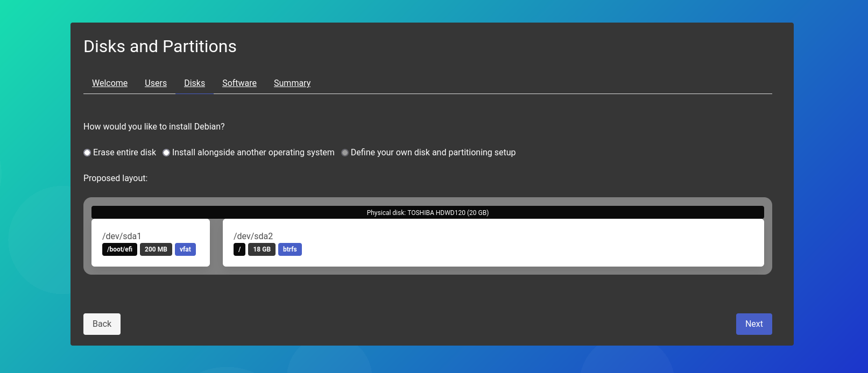Viewport: 868px width, 373px height.
Task: Switch to the Users tab
Action: coord(156,83)
